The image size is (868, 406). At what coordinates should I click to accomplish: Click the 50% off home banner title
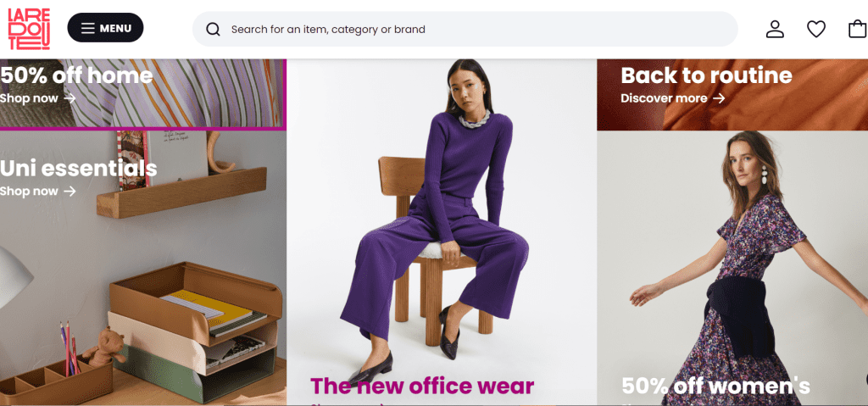pos(76,75)
